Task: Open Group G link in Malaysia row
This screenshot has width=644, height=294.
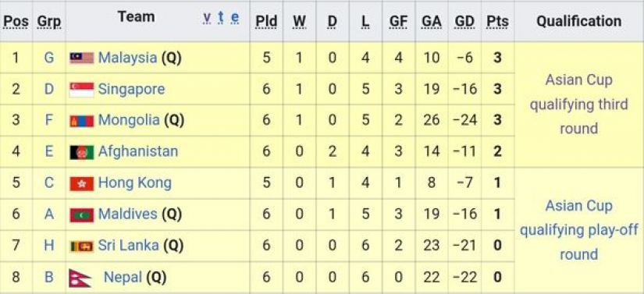Action: coord(49,58)
